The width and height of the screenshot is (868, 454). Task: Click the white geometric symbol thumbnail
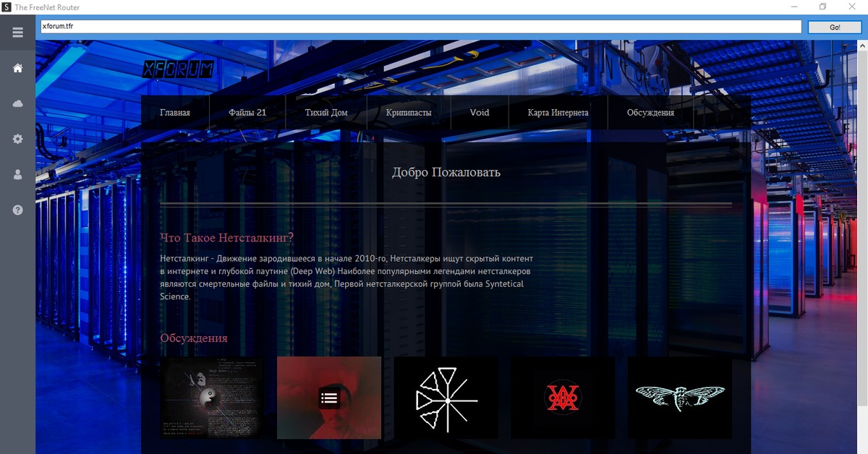(446, 398)
